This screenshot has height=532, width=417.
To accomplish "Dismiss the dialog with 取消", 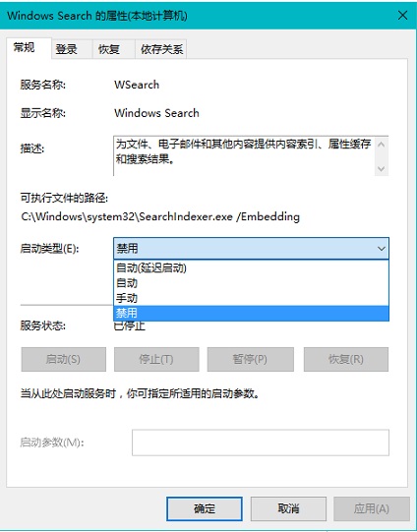I will [288, 508].
